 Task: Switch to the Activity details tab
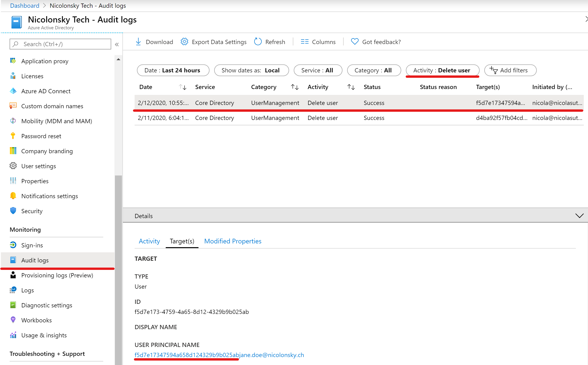149,241
